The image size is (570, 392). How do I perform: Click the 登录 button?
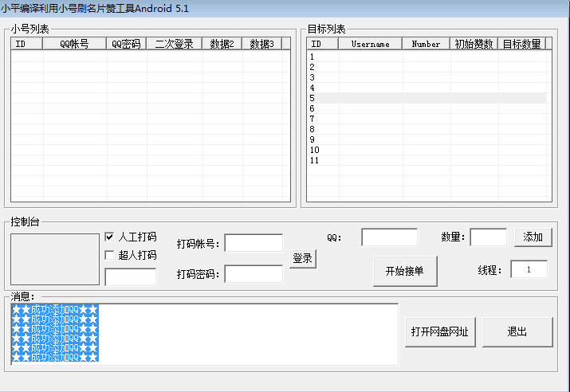pyautogui.click(x=302, y=259)
